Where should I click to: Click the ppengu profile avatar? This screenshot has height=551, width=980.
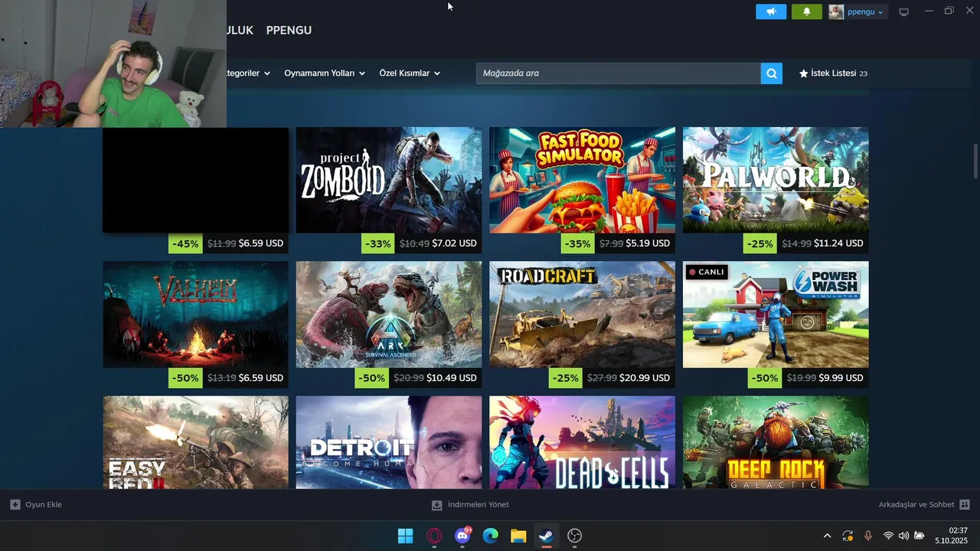(x=836, y=11)
